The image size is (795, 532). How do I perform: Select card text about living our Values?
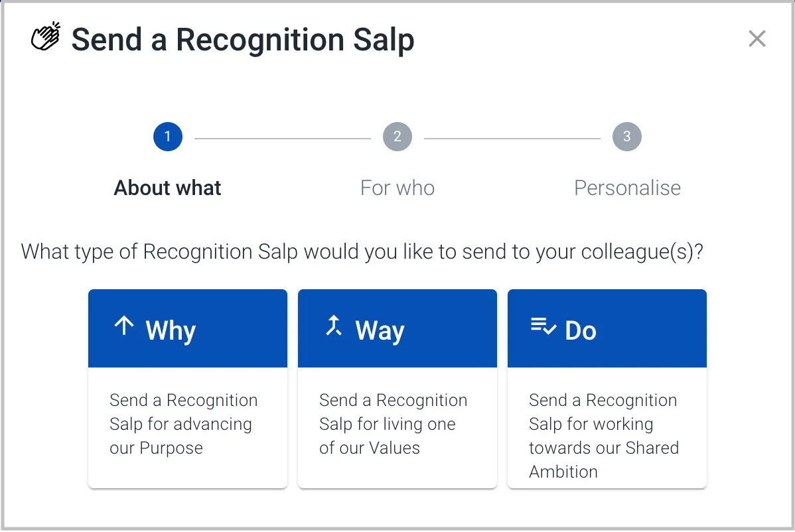393,424
